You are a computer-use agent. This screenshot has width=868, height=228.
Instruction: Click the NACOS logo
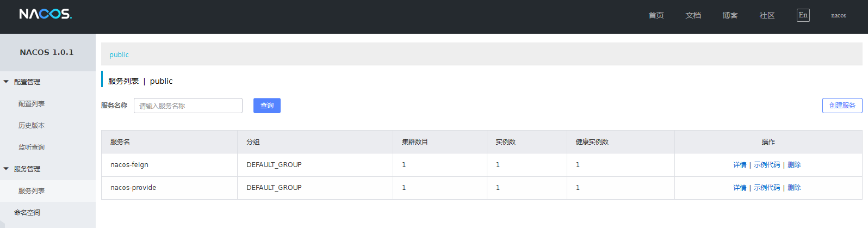[45, 14]
